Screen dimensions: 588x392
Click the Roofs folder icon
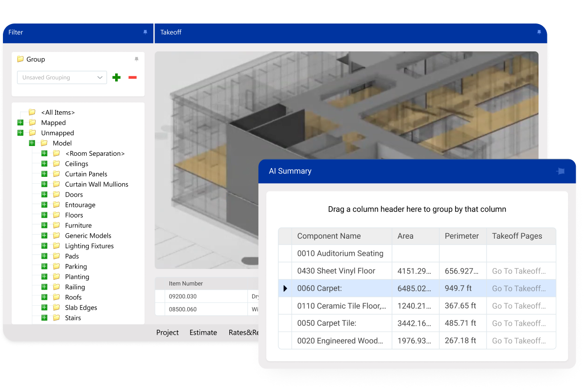tap(56, 297)
